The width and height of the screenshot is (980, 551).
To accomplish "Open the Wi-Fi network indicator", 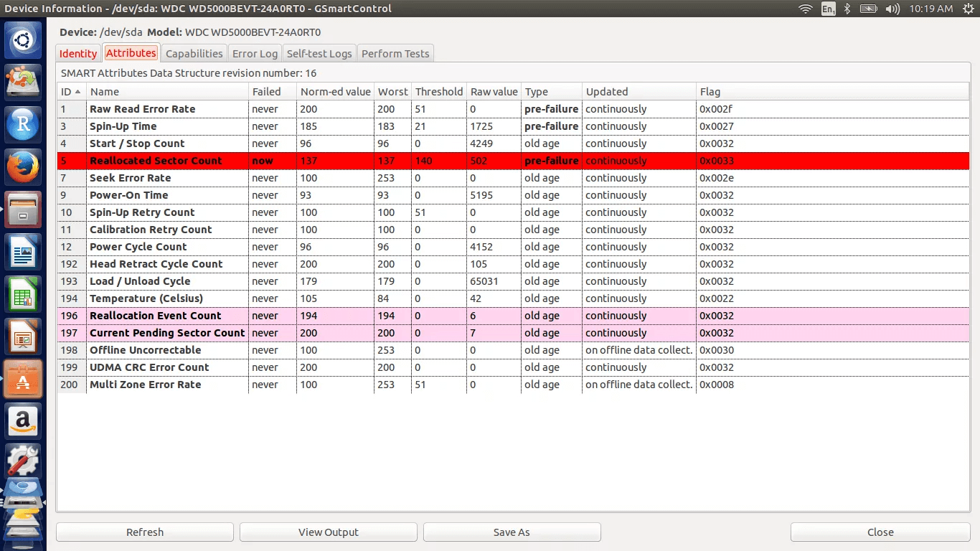I will (806, 9).
